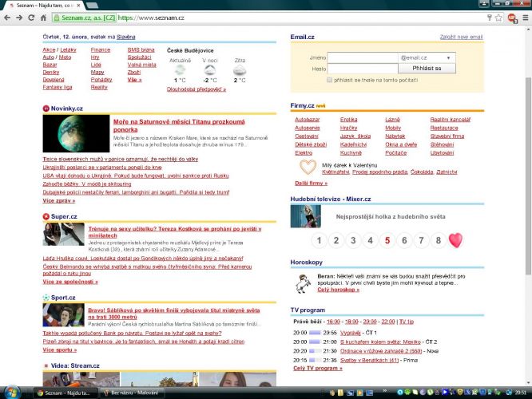Open Celý TV program link
This screenshot has width=532, height=399.
(318, 368)
